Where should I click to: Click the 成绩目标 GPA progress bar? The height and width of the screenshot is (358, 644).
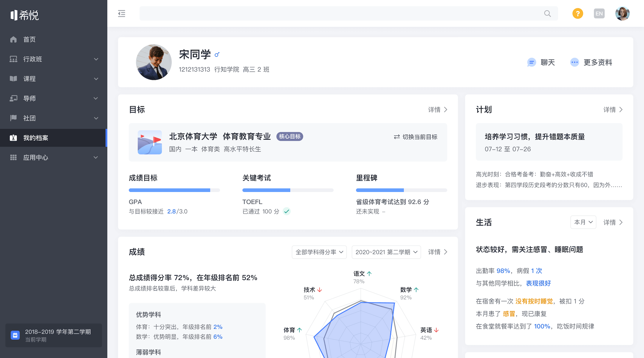[174, 190]
